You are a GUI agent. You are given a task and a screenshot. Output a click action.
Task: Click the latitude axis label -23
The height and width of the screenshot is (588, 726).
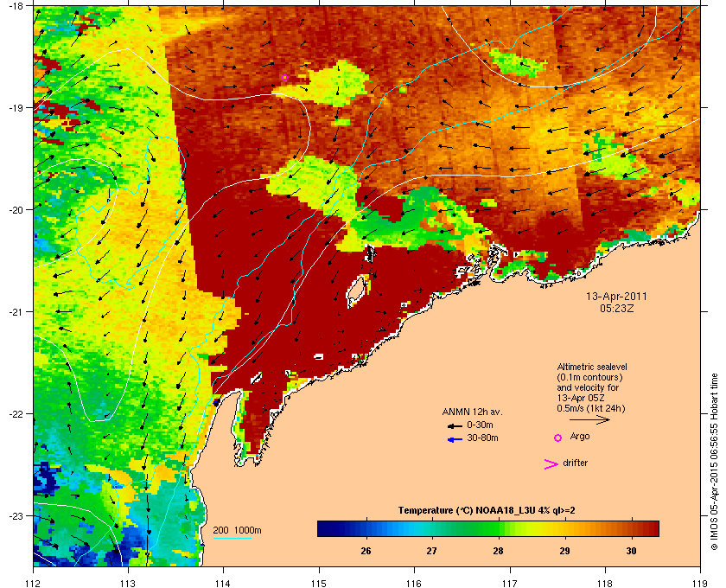[16, 515]
